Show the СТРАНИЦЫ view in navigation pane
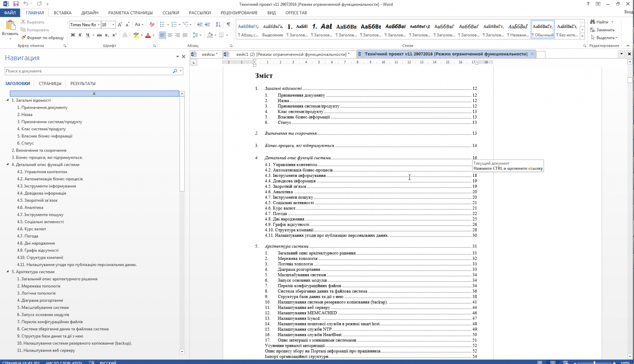The image size is (634, 364). pos(50,83)
